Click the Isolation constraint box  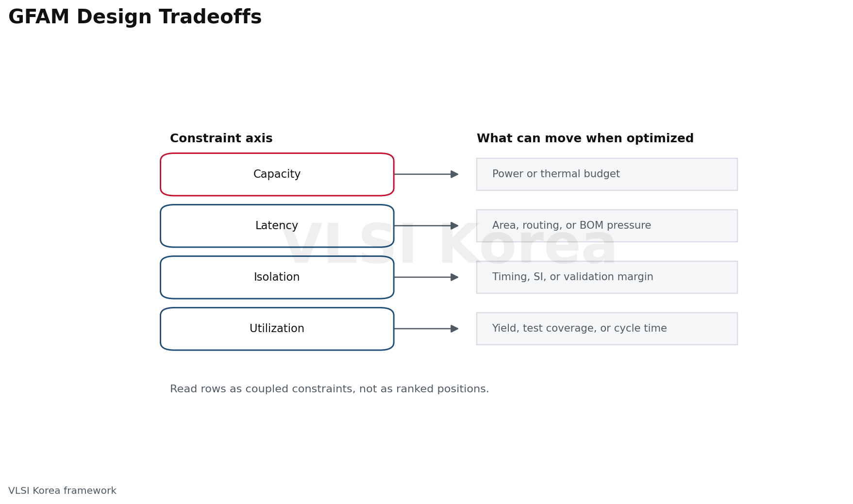click(277, 277)
